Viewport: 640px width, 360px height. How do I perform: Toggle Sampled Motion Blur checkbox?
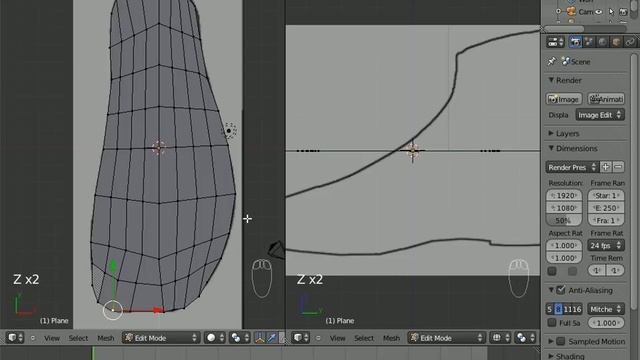[561, 341]
